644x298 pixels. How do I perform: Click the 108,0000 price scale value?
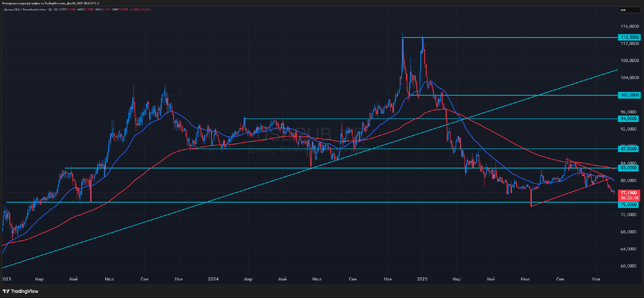629,61
